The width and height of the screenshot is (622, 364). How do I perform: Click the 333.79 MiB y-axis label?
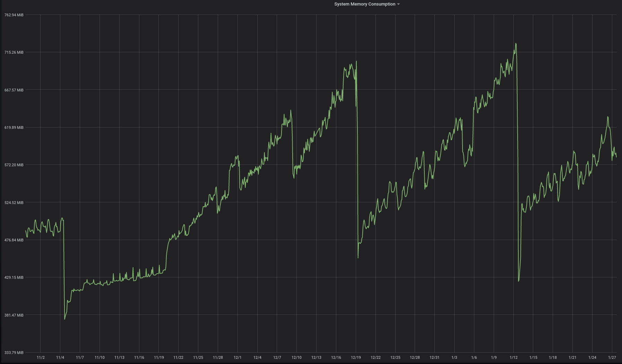tap(14, 353)
